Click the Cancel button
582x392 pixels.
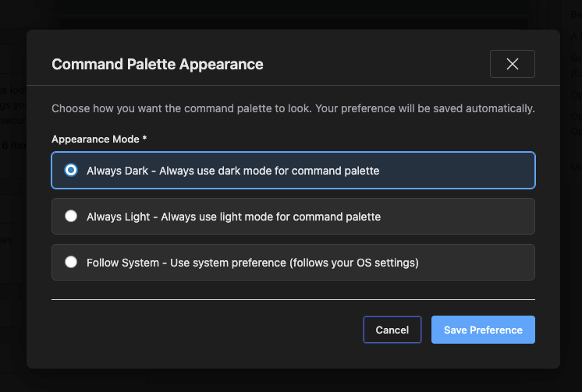click(392, 330)
